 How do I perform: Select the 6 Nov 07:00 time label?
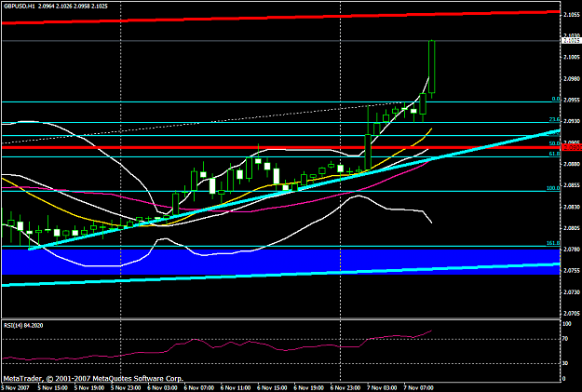pyautogui.click(x=199, y=388)
